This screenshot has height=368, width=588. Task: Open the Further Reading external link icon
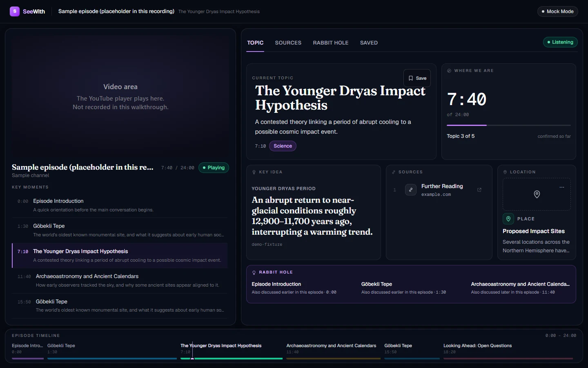point(479,190)
